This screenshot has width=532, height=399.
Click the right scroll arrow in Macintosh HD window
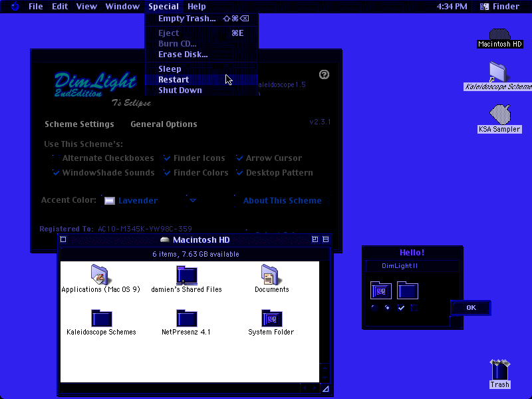(315, 388)
